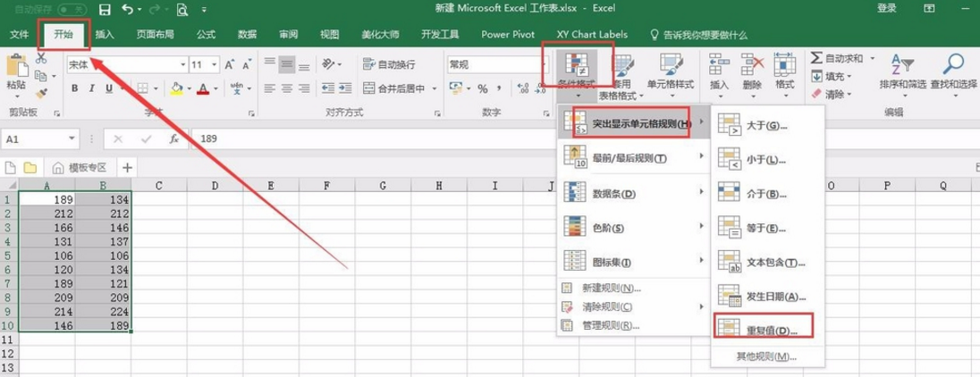Click the Cell Styles icon
This screenshot has width=980, height=377.
pyautogui.click(x=671, y=64)
